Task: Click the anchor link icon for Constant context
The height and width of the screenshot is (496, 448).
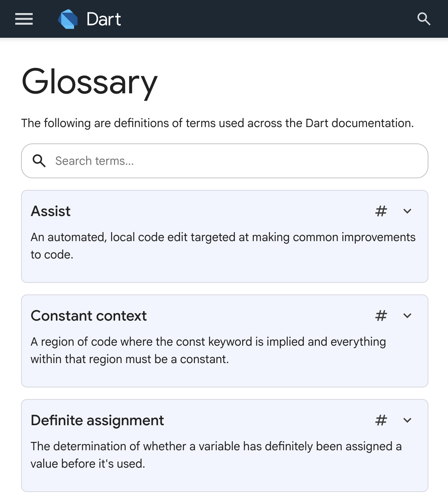Action: click(381, 316)
